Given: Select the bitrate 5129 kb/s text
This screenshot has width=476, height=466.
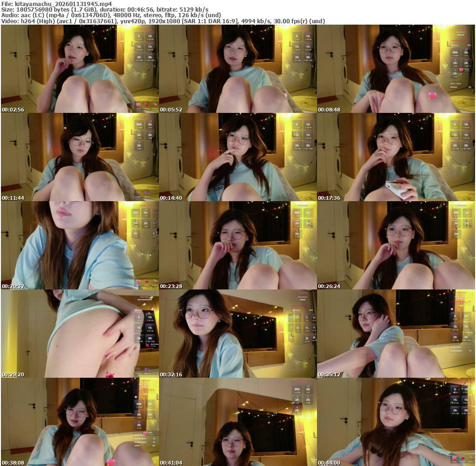Looking at the screenshot, I should pos(193,10).
